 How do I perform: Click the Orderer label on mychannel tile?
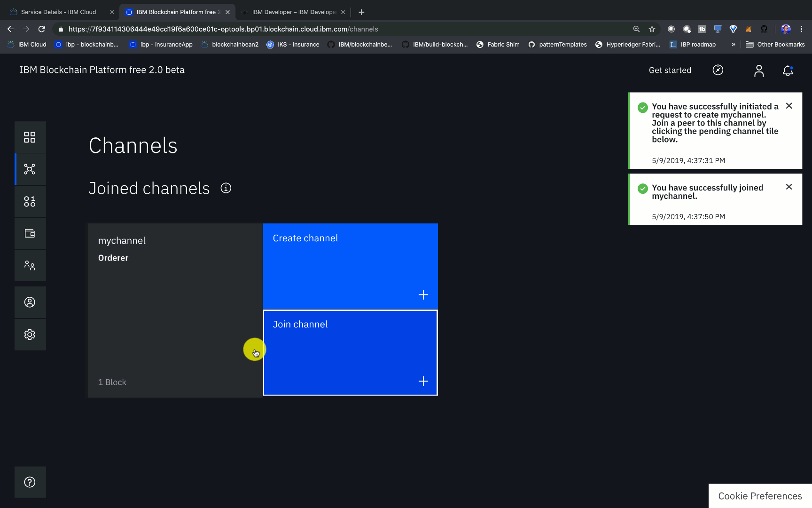(x=113, y=258)
